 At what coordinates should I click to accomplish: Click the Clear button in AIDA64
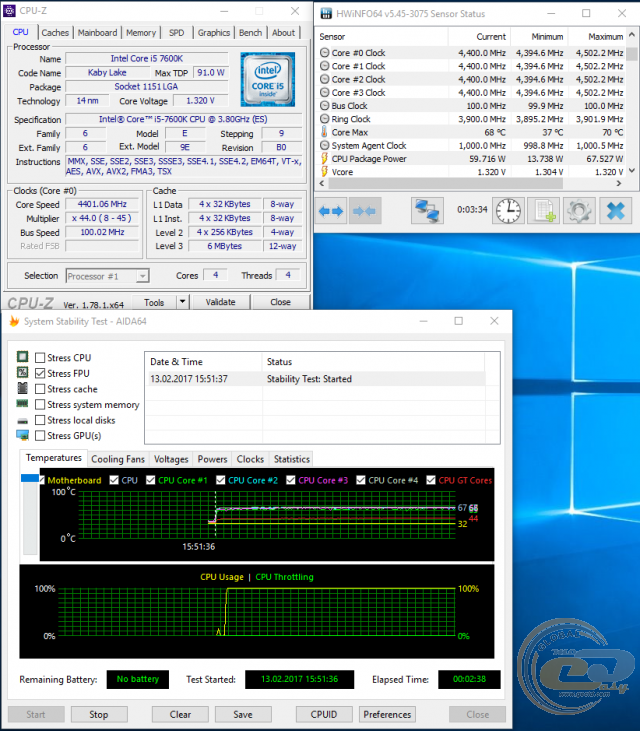[180, 714]
